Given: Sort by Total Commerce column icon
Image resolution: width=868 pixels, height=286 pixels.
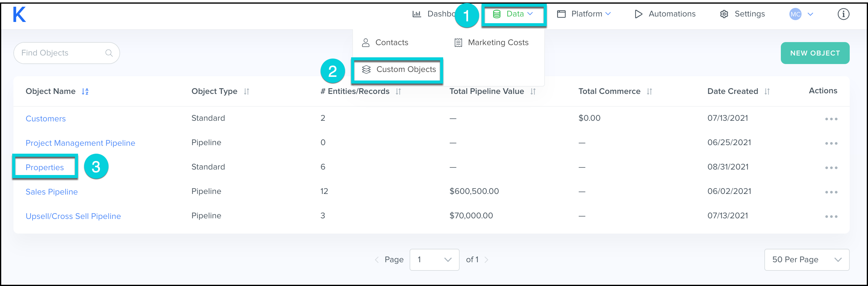Looking at the screenshot, I should (x=649, y=91).
